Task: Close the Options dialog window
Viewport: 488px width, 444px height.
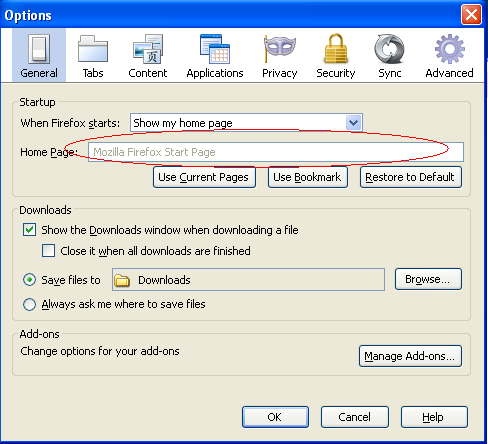Action: 471,15
